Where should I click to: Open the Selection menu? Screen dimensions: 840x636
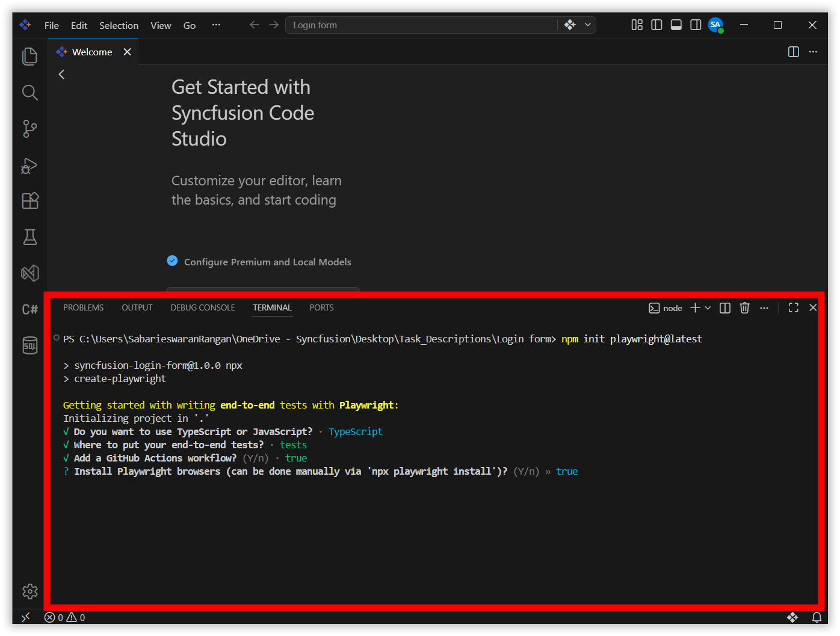point(119,25)
